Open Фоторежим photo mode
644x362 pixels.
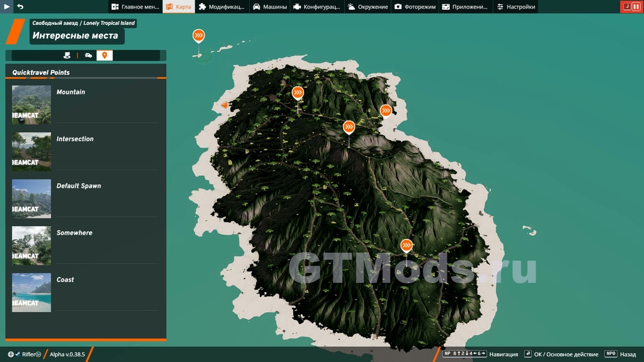[x=415, y=7]
